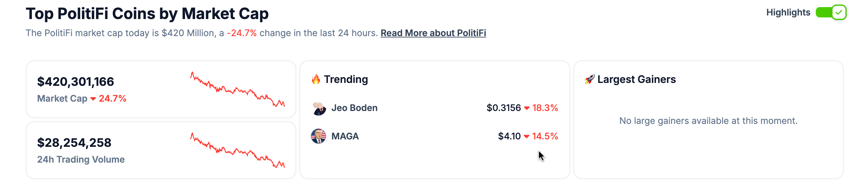Screen dimensions: 868x192
Task: Click the 24h trading volume sparkline chart
Action: [237, 150]
